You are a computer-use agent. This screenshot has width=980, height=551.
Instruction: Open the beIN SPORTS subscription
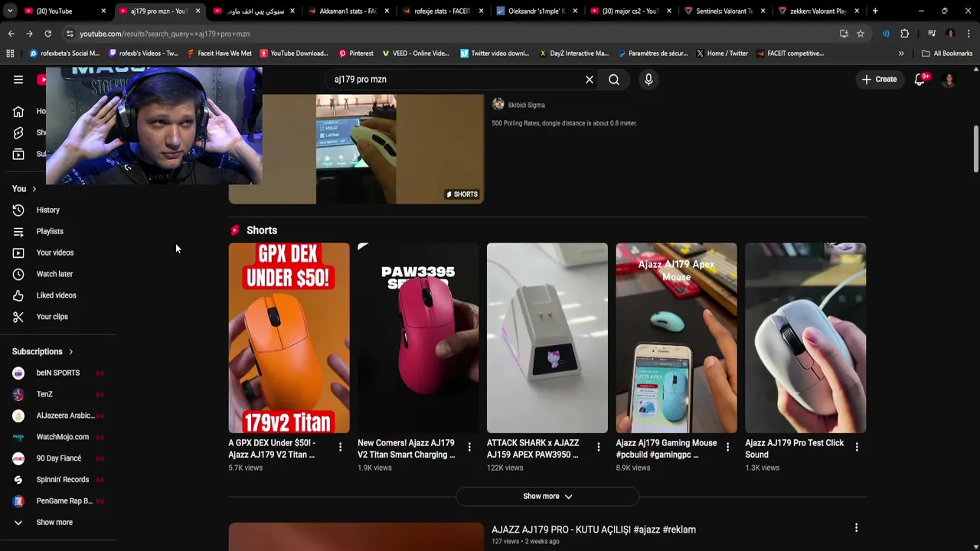58,373
